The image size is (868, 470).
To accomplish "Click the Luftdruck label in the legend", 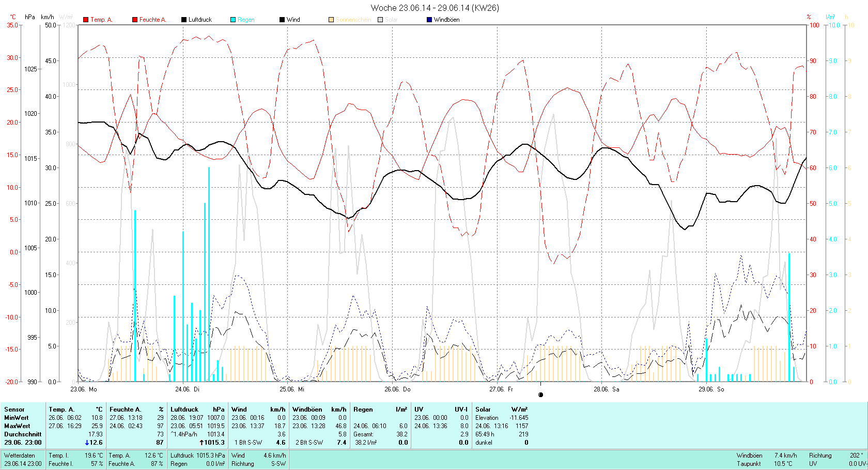I will tap(200, 20).
